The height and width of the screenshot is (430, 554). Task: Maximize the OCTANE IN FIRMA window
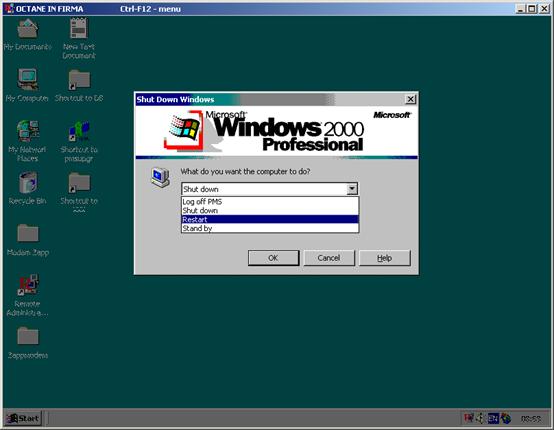(532, 8)
